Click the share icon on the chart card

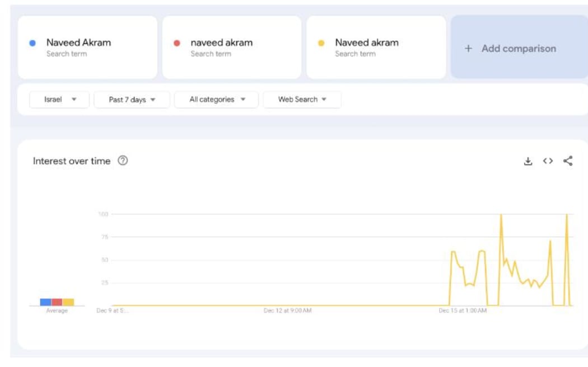tap(568, 161)
